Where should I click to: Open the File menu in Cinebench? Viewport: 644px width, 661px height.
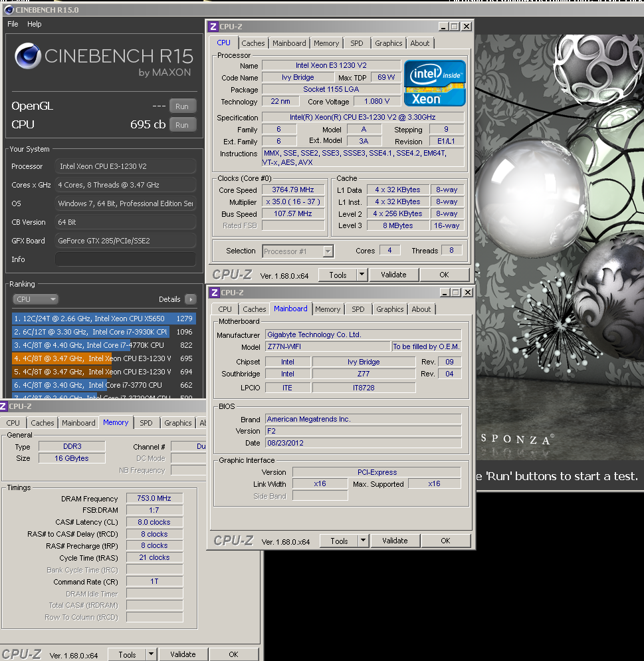pos(13,24)
